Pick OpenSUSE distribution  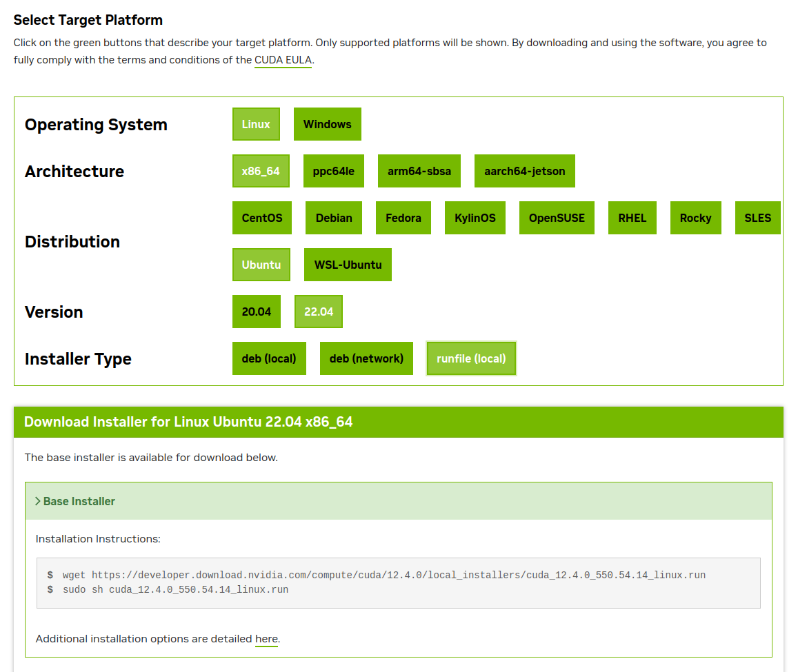(557, 218)
